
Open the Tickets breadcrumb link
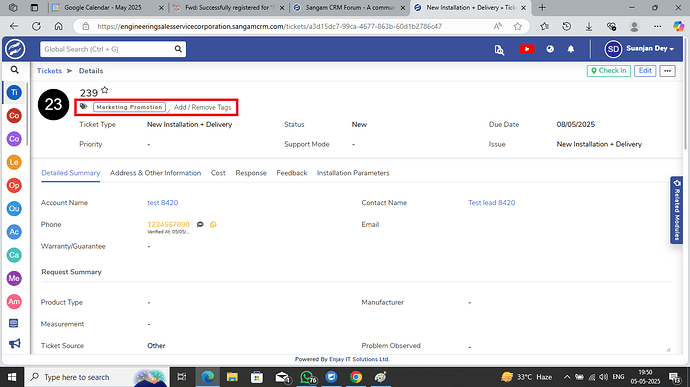point(49,71)
